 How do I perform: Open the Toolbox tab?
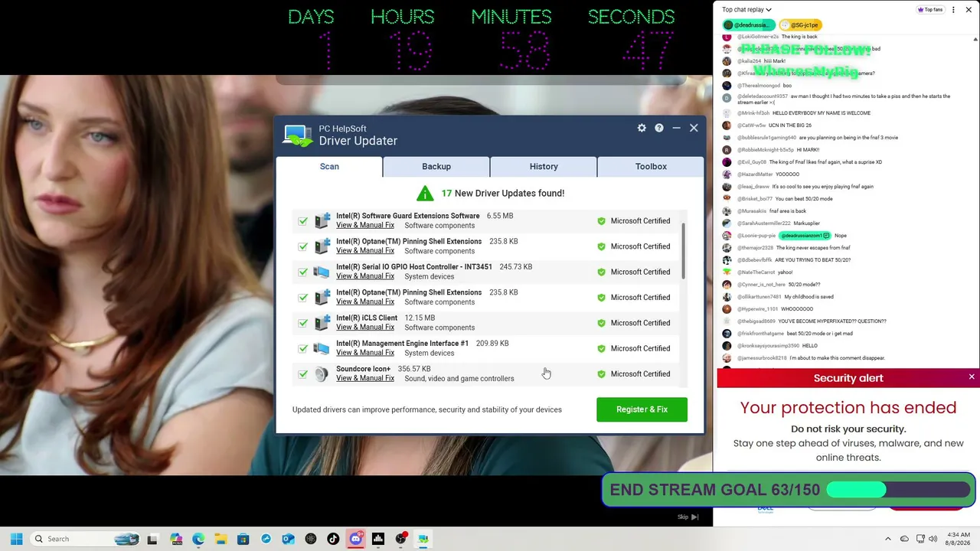651,166
